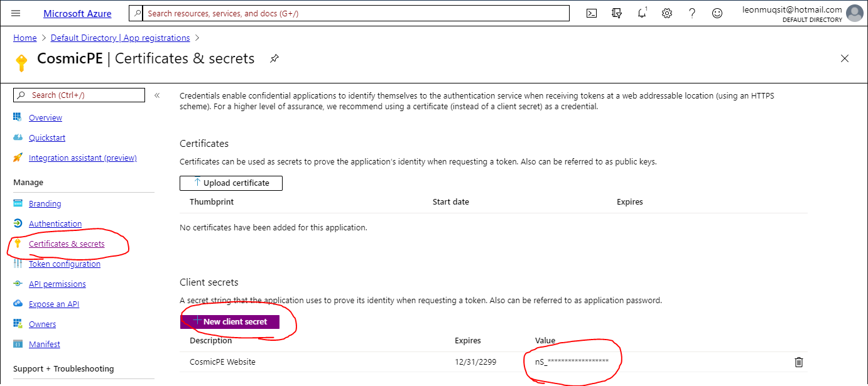Open Token configuration
This screenshot has width=868, height=386.
[x=65, y=264]
